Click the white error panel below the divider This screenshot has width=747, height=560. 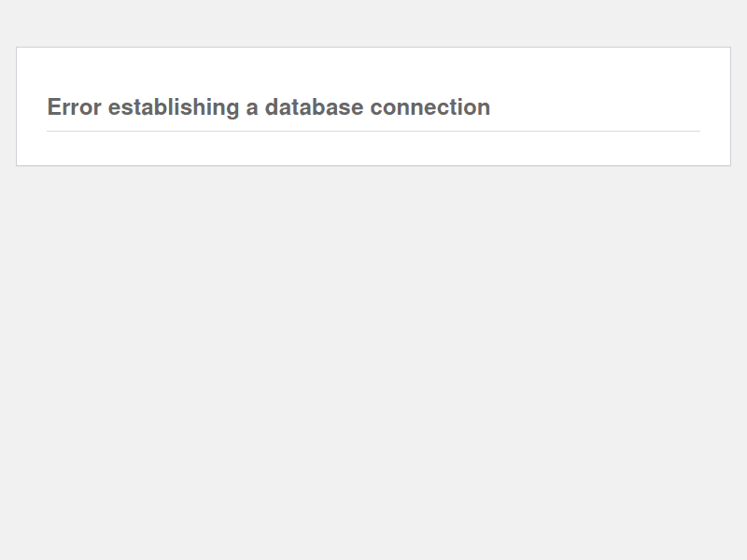pyautogui.click(x=373, y=148)
